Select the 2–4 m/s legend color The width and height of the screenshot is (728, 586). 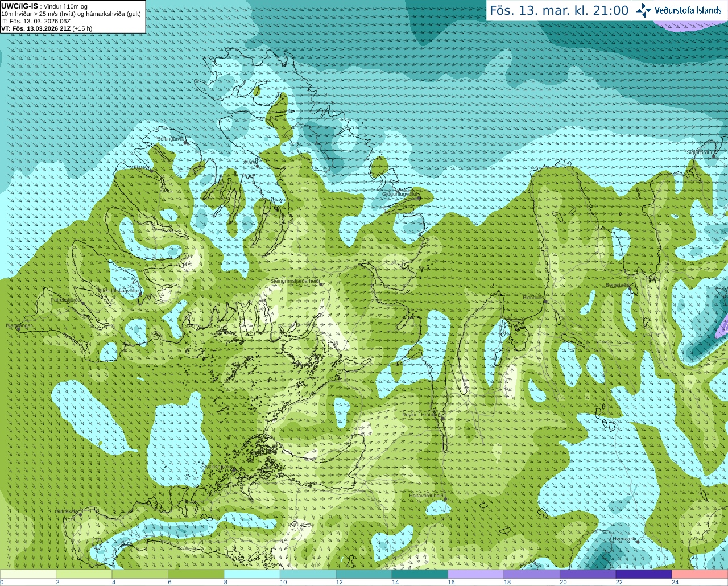[x=84, y=574]
